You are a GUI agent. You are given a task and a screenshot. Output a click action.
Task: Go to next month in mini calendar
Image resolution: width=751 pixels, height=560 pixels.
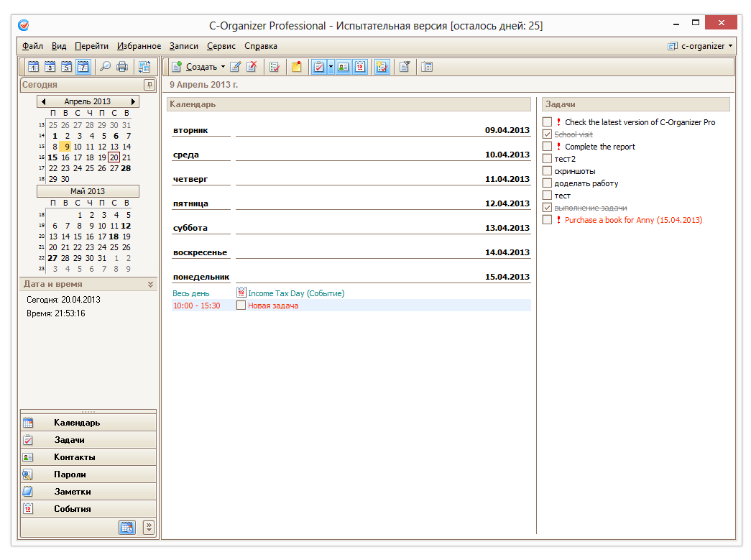click(133, 102)
